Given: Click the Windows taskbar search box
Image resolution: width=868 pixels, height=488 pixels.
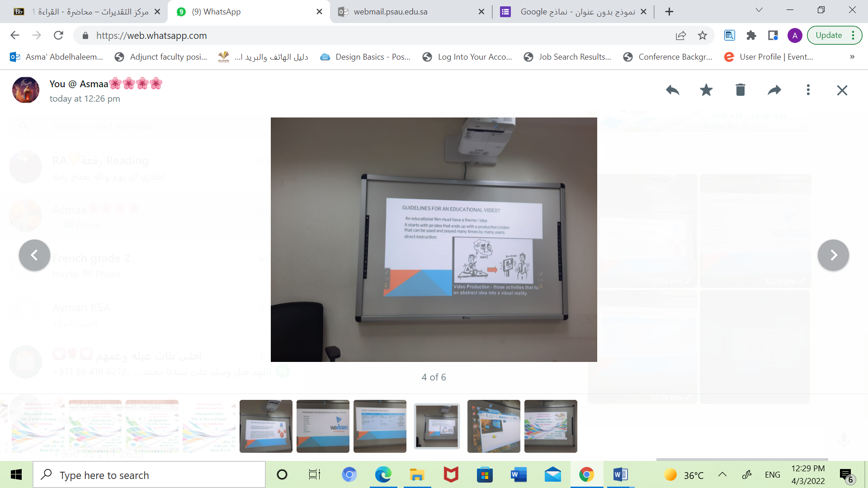Looking at the screenshot, I should point(149,475).
